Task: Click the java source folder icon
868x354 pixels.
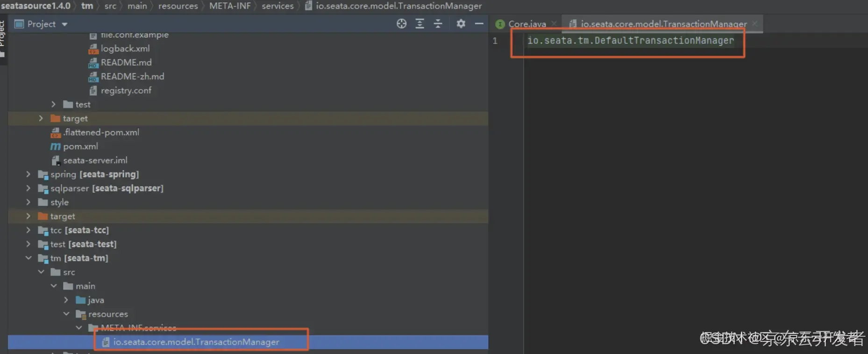Action: (x=81, y=300)
